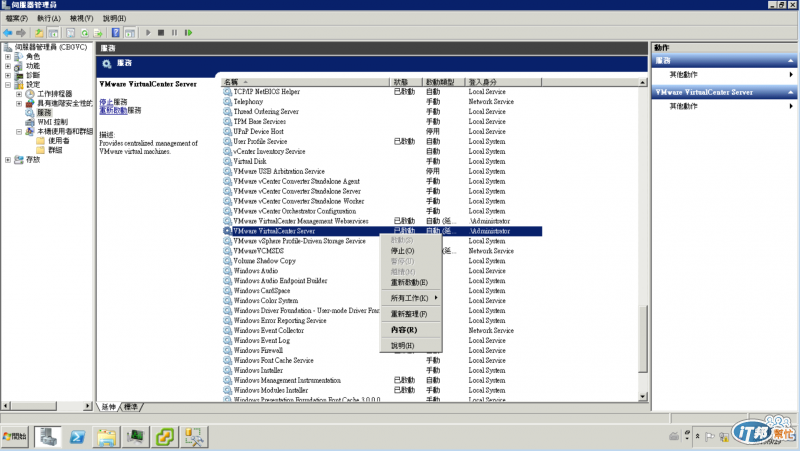Image resolution: width=800 pixels, height=451 pixels.
Task: Open the 檔案(F) menu
Action: click(x=17, y=18)
